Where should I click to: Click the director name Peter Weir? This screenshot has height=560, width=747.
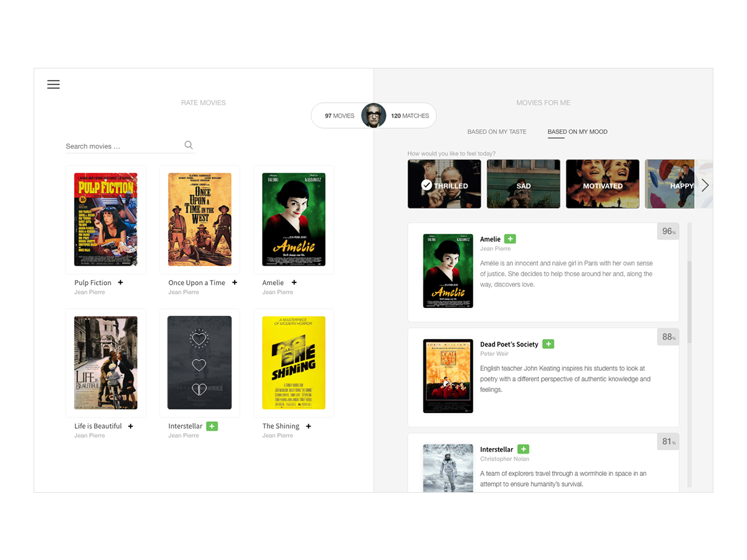tap(495, 354)
